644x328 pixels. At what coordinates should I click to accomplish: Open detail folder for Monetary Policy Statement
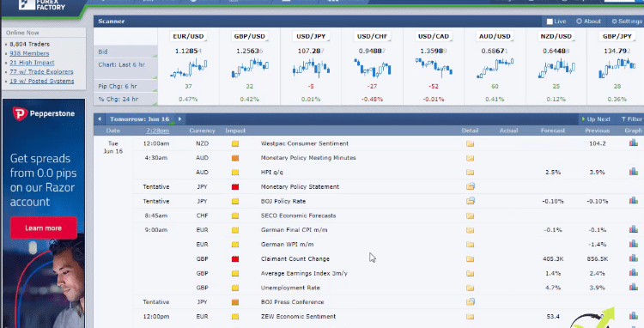tap(471, 186)
